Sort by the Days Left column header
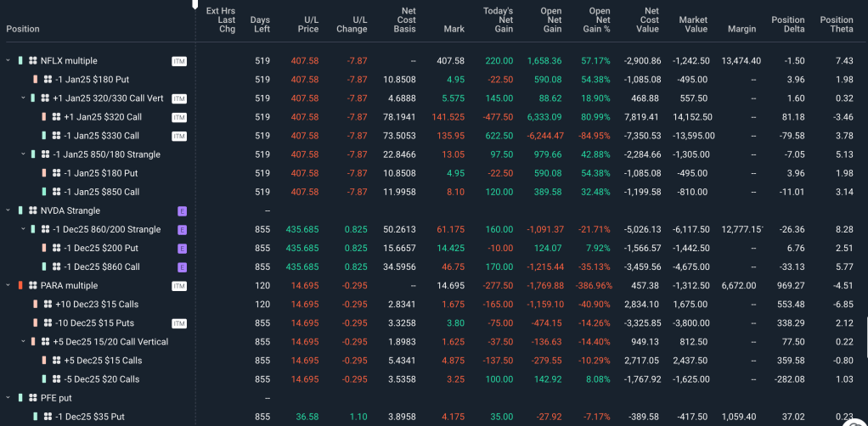The image size is (868, 426). [260, 24]
